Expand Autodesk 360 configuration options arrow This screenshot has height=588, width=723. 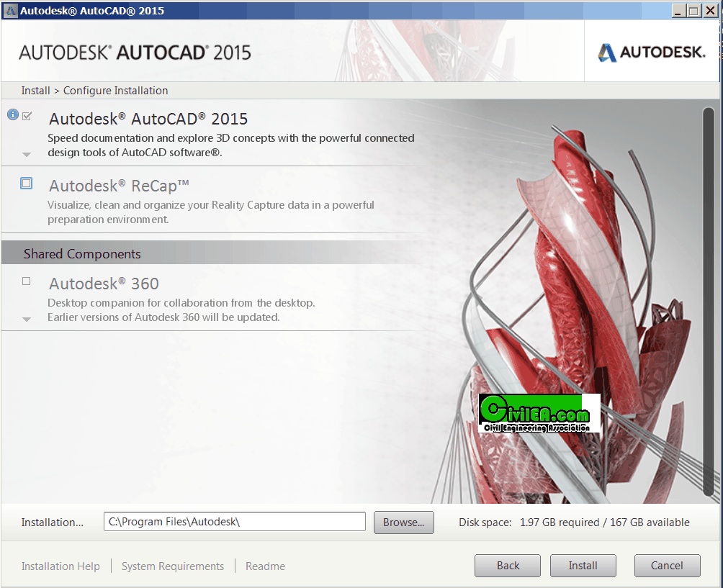tap(27, 320)
